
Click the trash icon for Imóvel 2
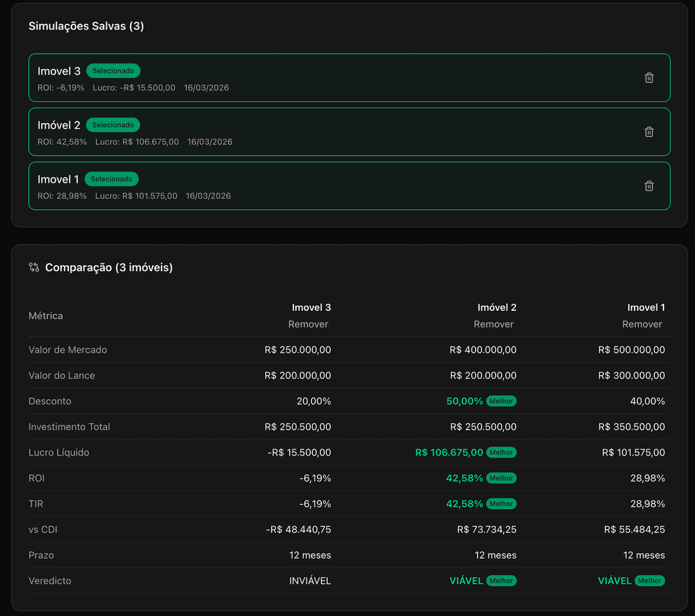tap(649, 132)
